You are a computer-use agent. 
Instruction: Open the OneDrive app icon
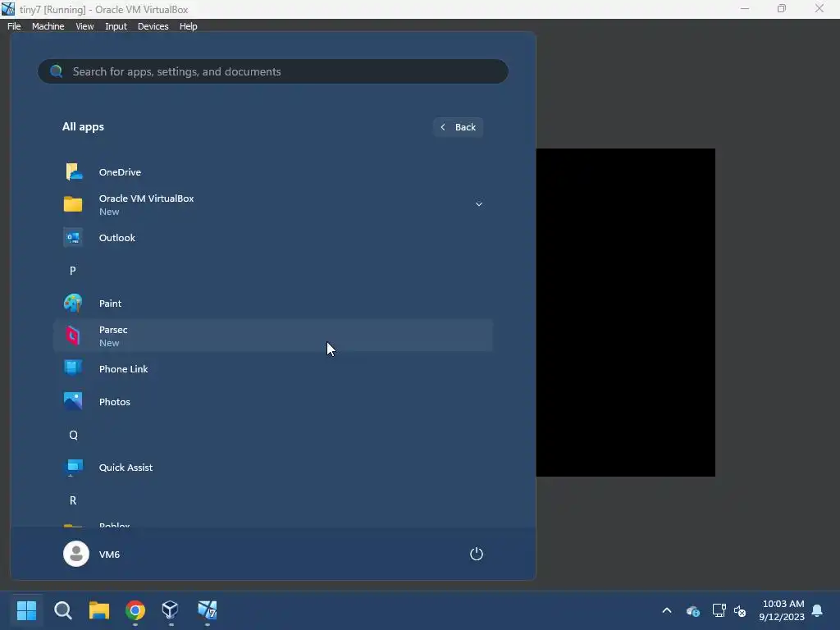[x=73, y=172]
